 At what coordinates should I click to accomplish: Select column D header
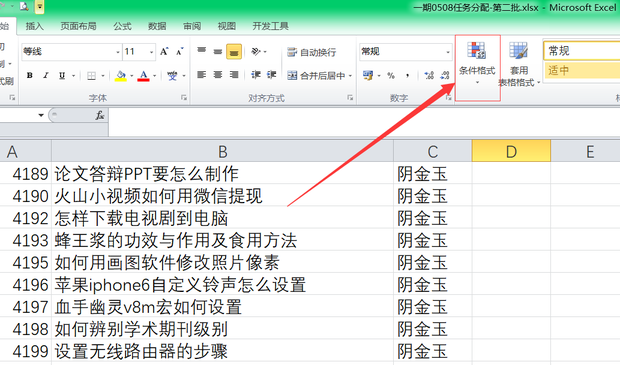pos(511,151)
